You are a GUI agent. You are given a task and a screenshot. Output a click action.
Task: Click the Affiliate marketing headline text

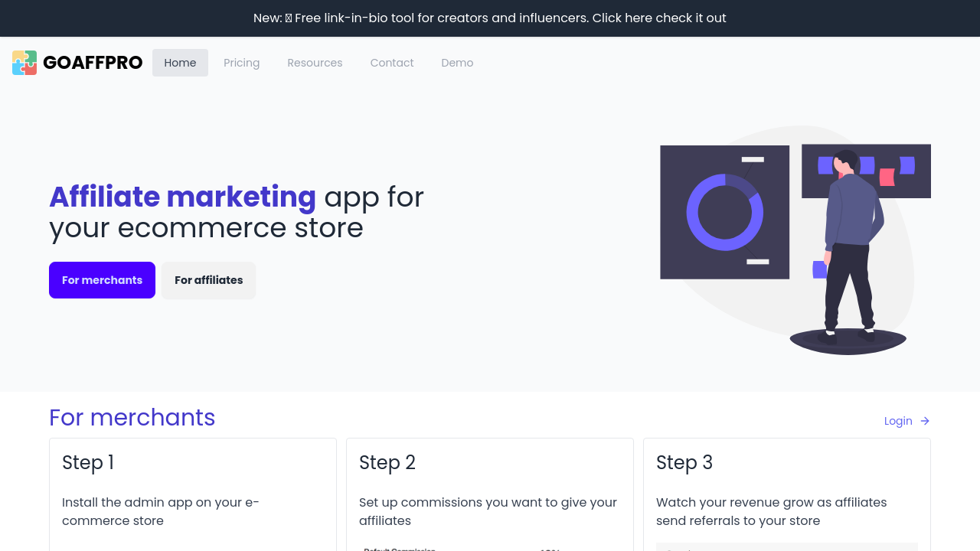tap(182, 197)
